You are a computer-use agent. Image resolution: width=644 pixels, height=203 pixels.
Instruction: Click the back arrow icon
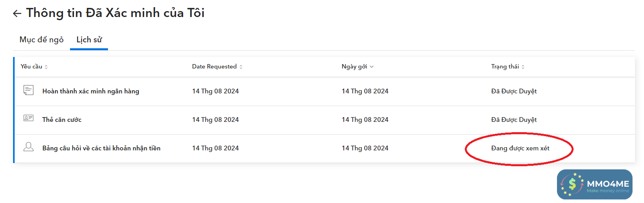tap(17, 13)
